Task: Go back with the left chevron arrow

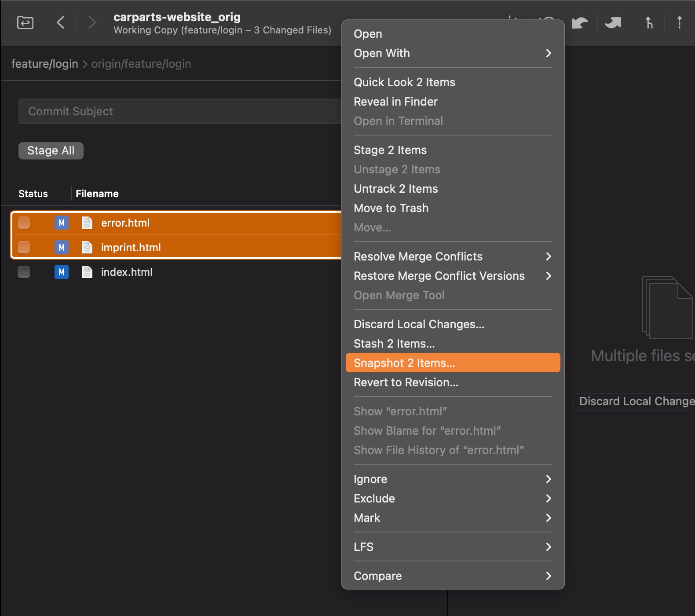Action: click(x=61, y=22)
